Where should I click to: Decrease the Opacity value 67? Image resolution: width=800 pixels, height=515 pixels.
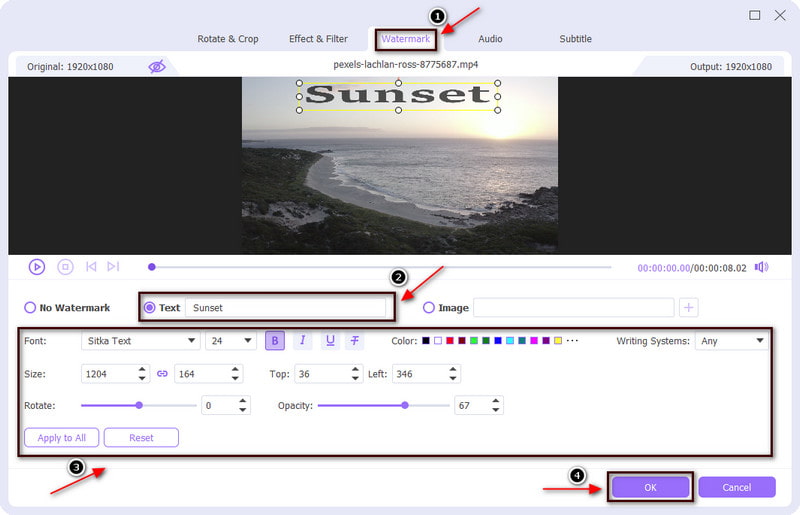pos(495,410)
